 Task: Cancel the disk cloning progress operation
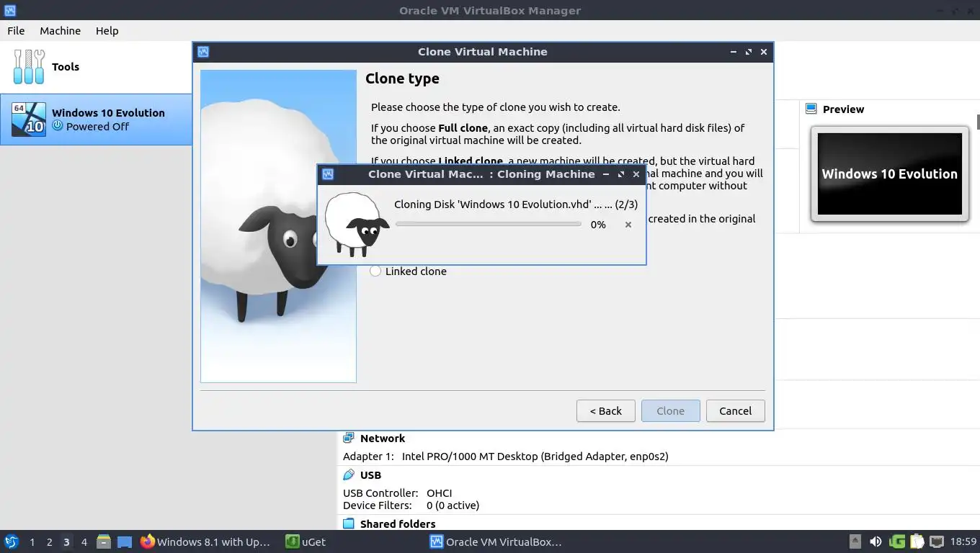coord(628,225)
